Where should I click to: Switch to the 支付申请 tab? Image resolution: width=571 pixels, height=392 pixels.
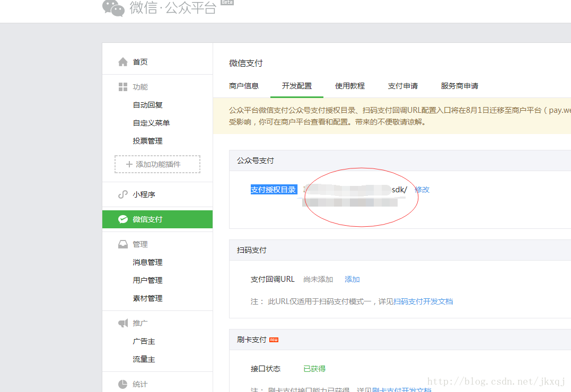pyautogui.click(x=403, y=86)
